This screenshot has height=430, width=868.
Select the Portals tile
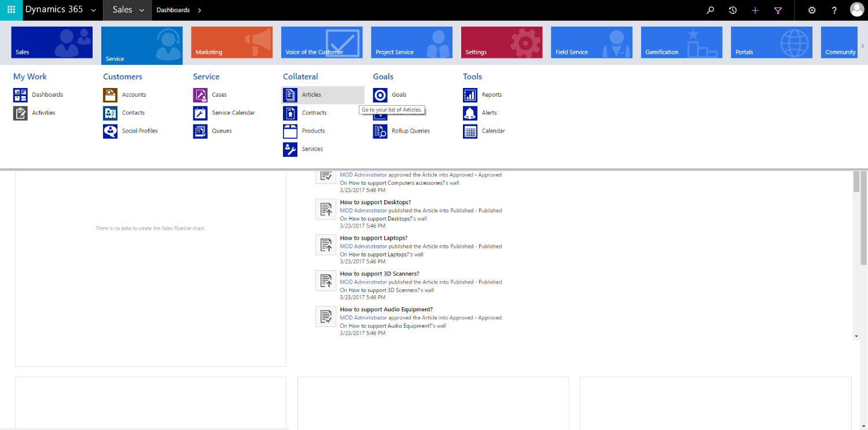click(x=771, y=42)
